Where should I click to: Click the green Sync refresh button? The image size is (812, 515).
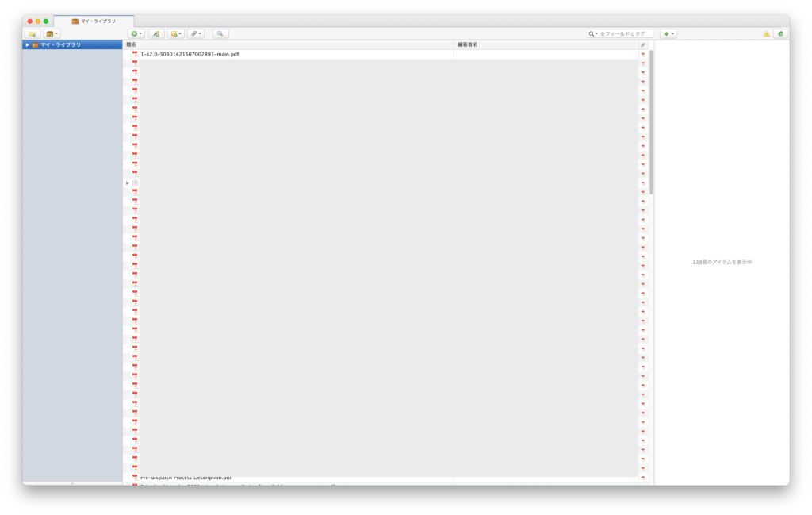(780, 34)
